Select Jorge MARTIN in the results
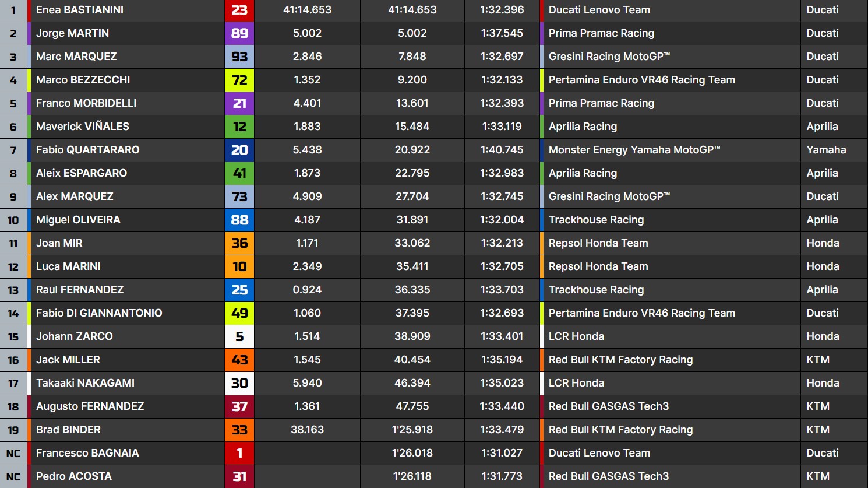This screenshot has width=868, height=488. [x=72, y=33]
